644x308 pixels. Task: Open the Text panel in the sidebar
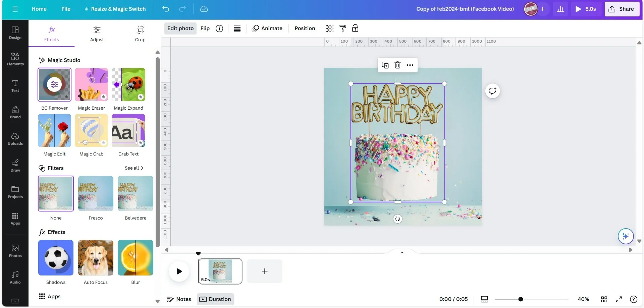[15, 86]
